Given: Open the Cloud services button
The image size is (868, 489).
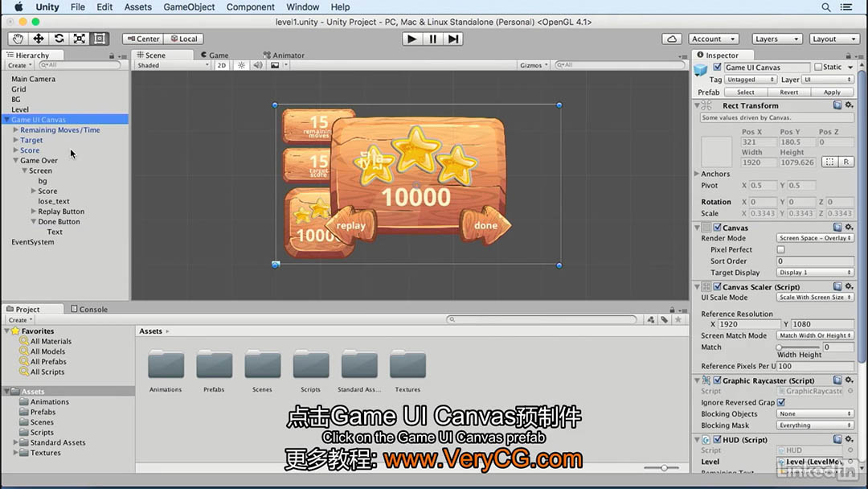Looking at the screenshot, I should pos(671,39).
